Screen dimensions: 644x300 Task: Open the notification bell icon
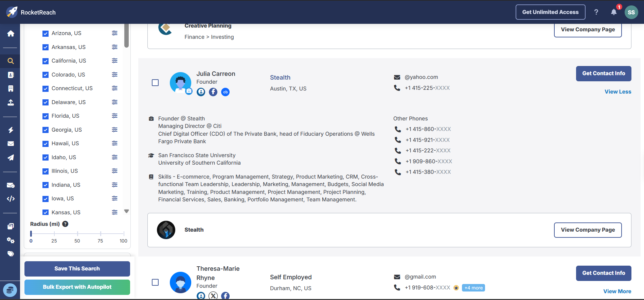pos(614,12)
